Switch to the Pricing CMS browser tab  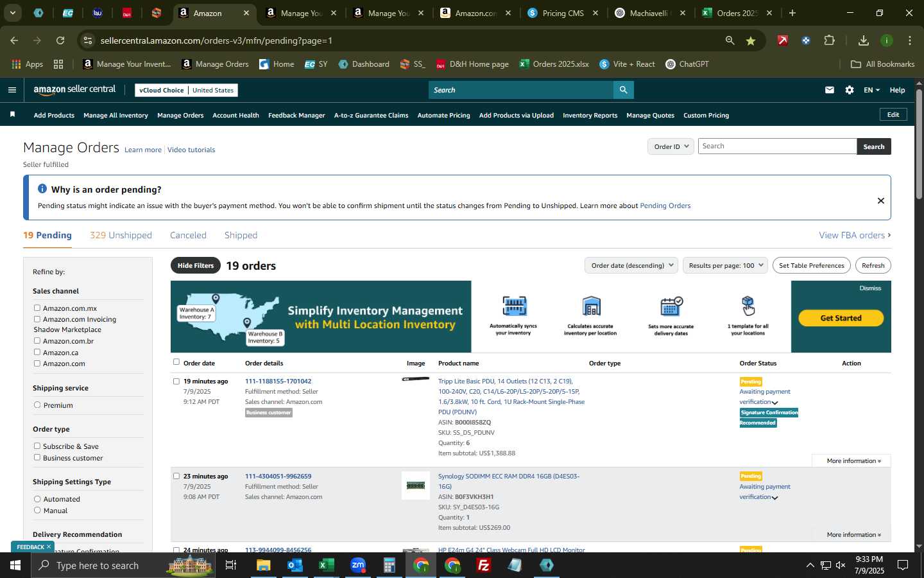pos(563,13)
